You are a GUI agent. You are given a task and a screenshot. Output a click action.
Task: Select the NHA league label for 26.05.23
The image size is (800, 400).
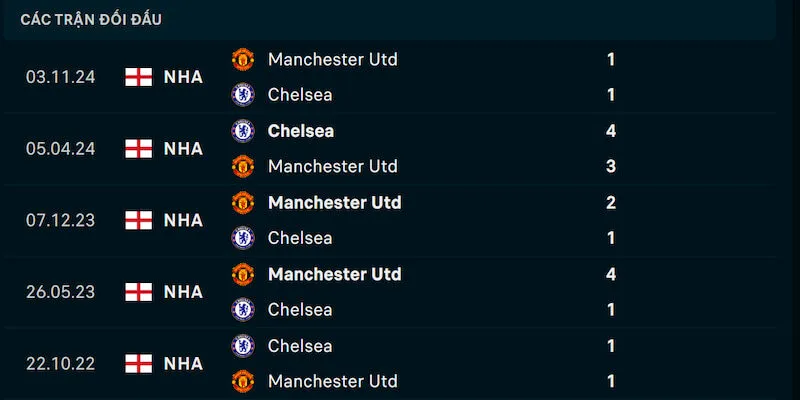click(x=183, y=292)
